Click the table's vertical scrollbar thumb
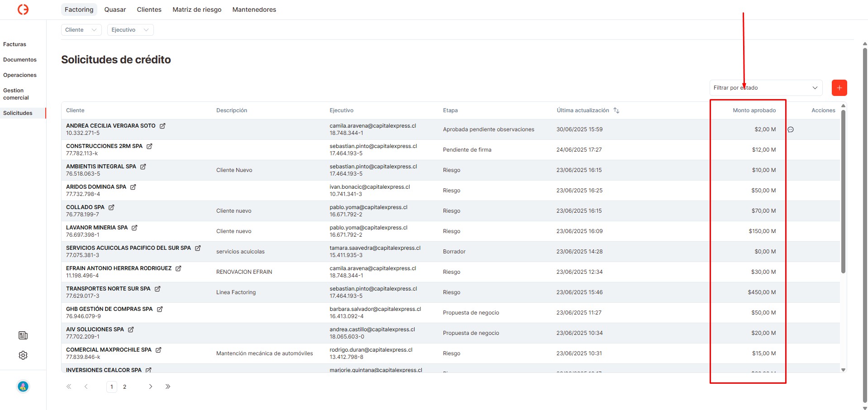 point(843,190)
